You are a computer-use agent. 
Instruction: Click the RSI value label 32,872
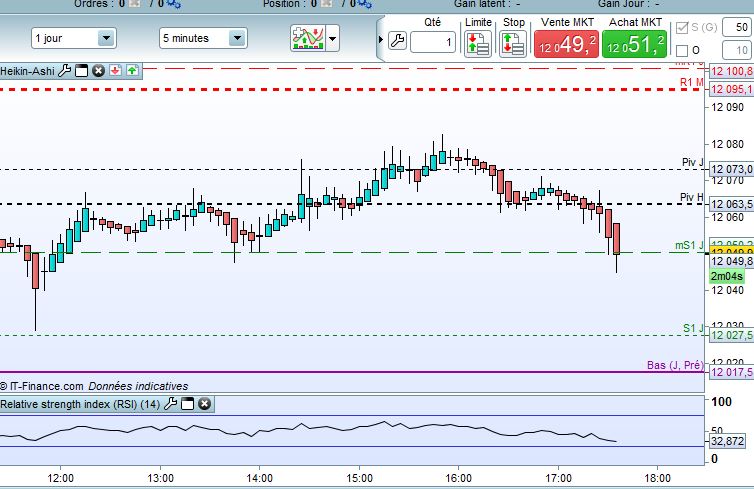(x=727, y=440)
